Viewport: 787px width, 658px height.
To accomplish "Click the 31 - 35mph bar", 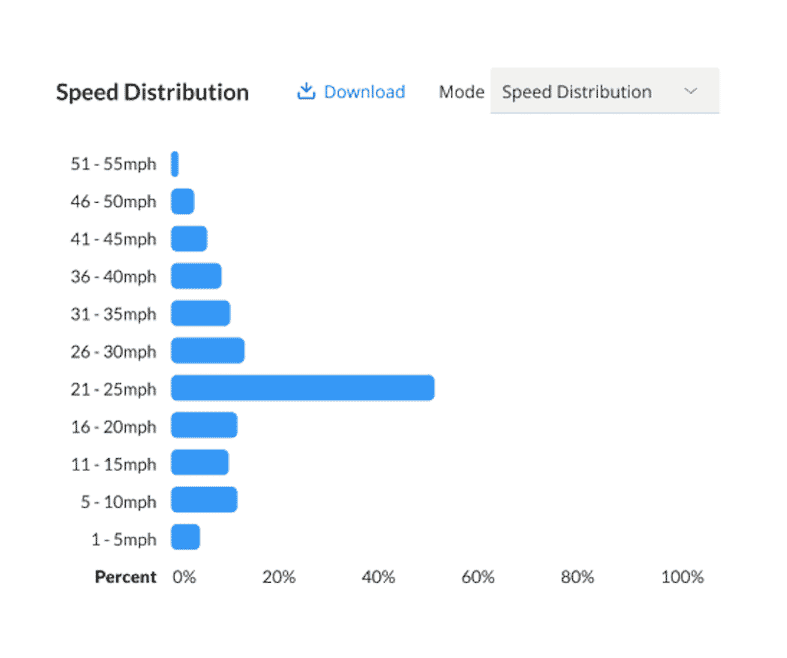I will click(201, 314).
